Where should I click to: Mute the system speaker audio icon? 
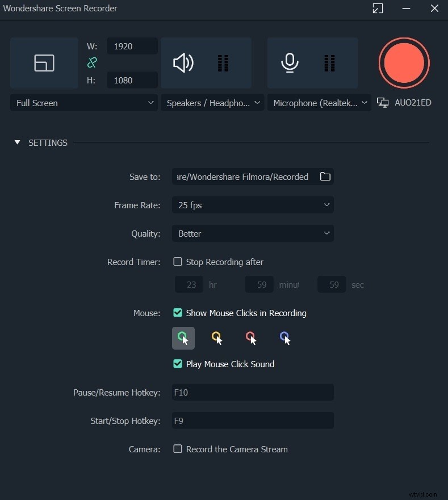tap(183, 63)
